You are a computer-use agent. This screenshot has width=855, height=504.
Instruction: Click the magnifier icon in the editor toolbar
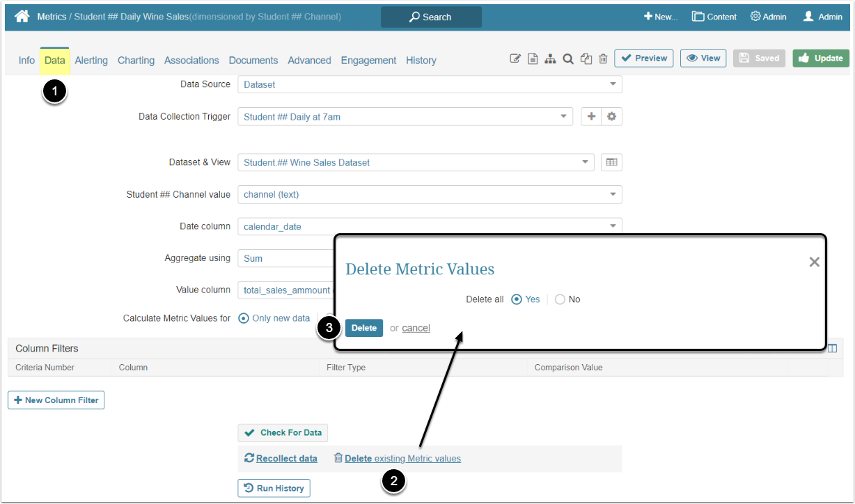[x=568, y=59]
